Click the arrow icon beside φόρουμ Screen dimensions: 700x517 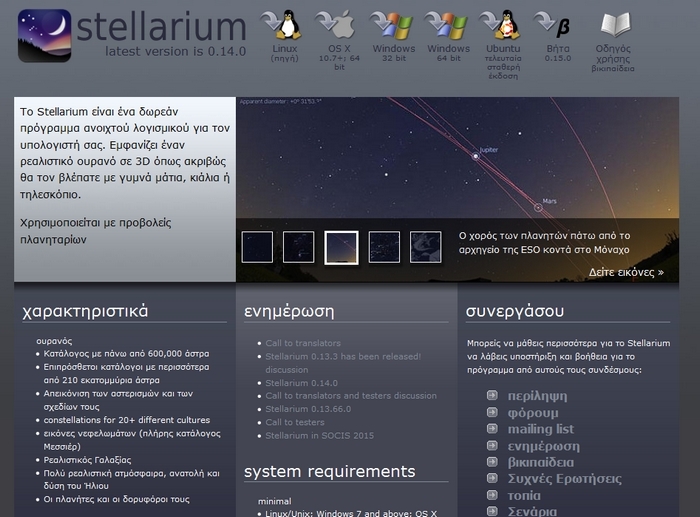pos(492,412)
